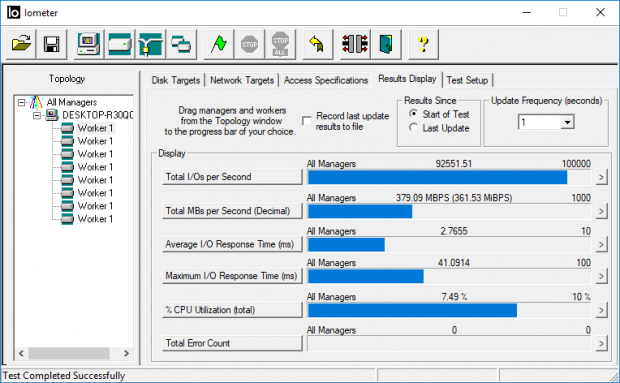Go to the Test Setup tab
Screen dimensions: 620x383
click(x=467, y=80)
